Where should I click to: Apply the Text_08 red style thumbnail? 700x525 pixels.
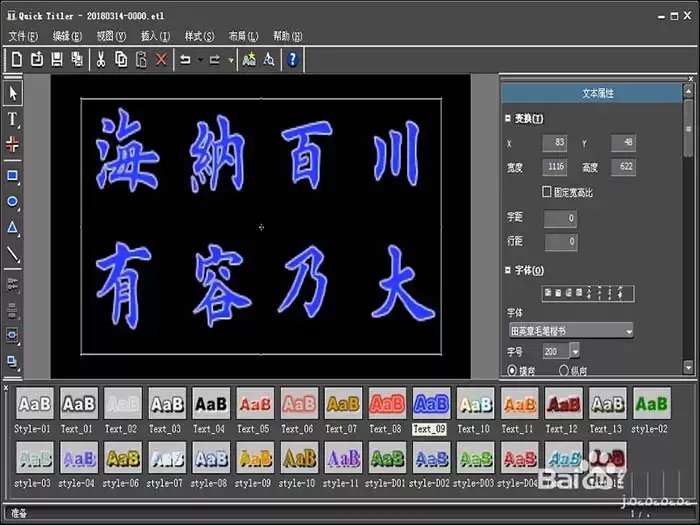(x=387, y=404)
